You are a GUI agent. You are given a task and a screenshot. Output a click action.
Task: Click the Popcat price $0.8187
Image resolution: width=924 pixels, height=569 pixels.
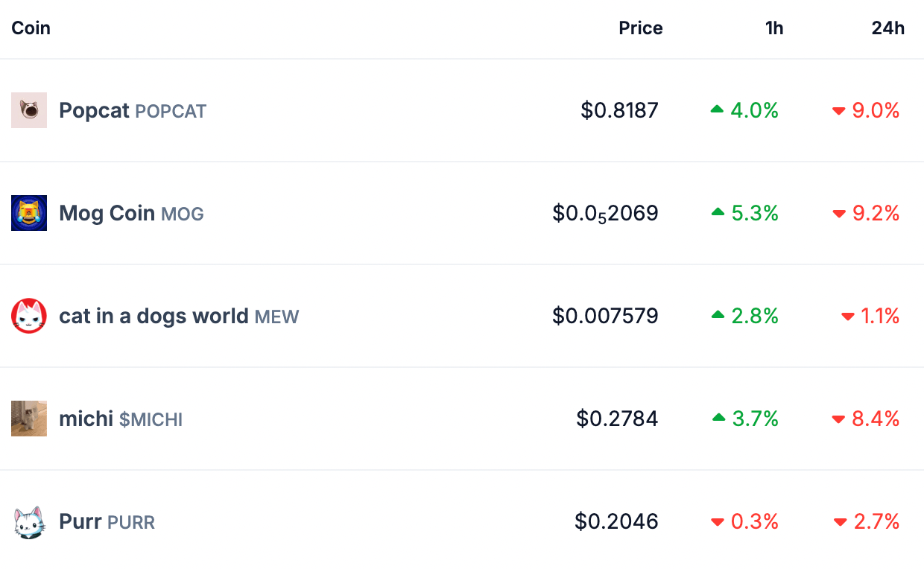pyautogui.click(x=619, y=111)
